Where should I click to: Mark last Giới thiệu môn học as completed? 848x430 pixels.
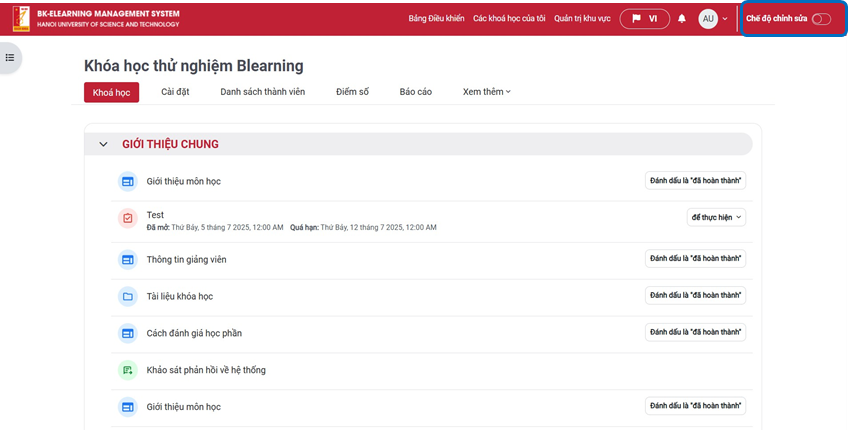click(x=695, y=406)
